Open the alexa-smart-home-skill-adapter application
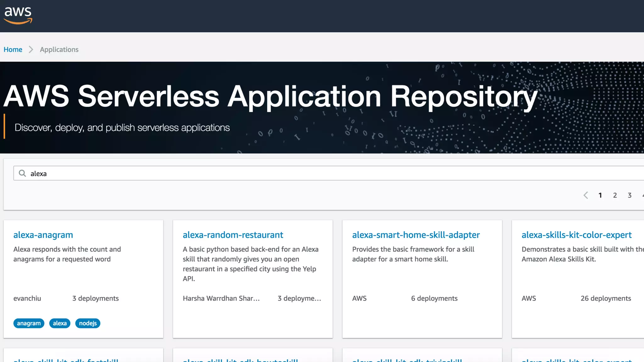The height and width of the screenshot is (362, 644). (416, 235)
